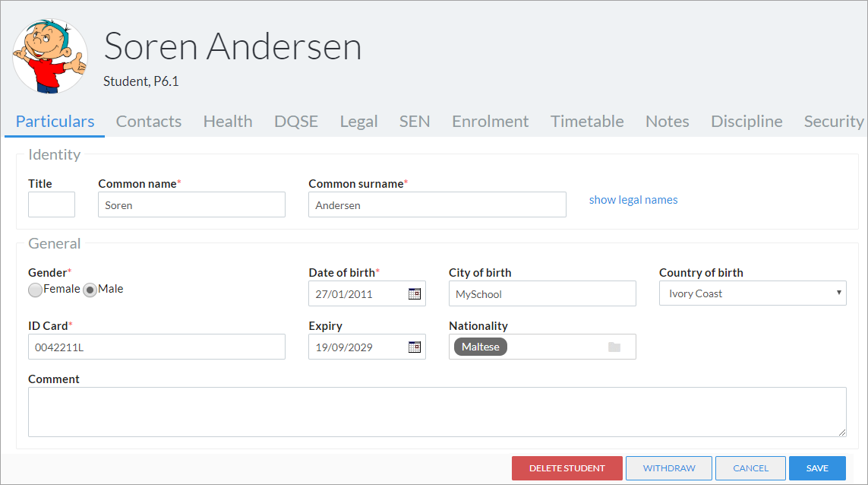The image size is (868, 485).
Task: Open the Expiry date calendar picker
Action: [414, 347]
